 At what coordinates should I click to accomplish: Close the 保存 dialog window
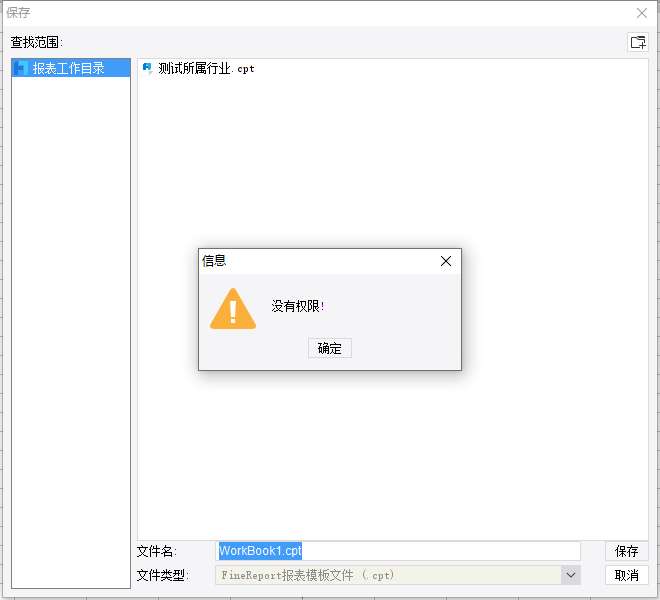[642, 13]
